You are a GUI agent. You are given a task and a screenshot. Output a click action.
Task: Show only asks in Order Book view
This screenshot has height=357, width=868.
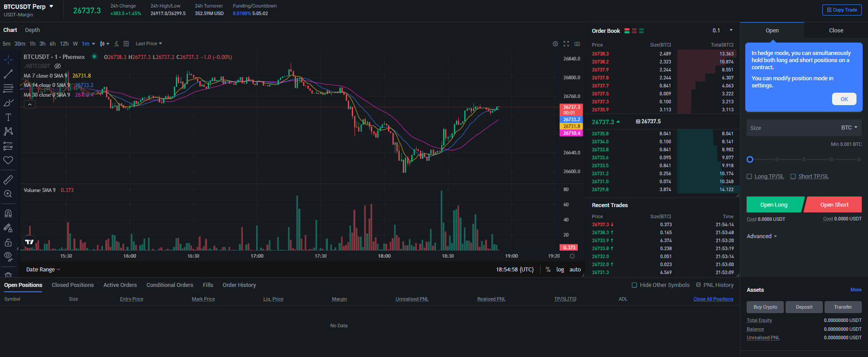coord(634,31)
